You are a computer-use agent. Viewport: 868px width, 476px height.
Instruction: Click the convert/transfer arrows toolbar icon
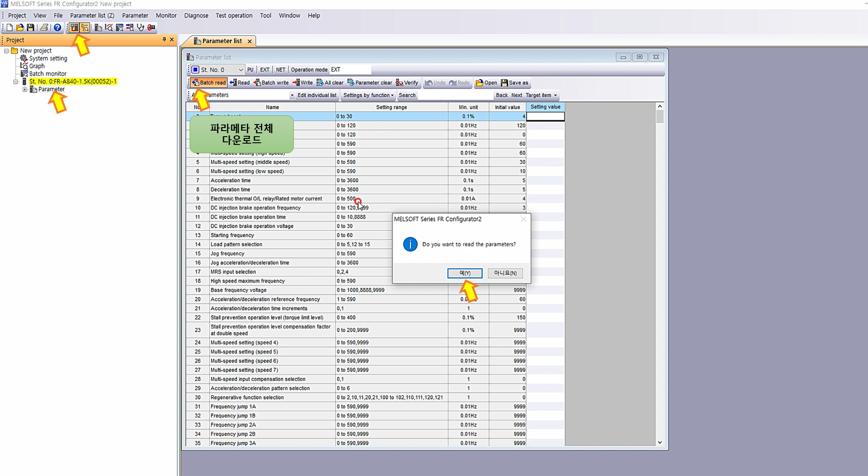click(x=130, y=27)
